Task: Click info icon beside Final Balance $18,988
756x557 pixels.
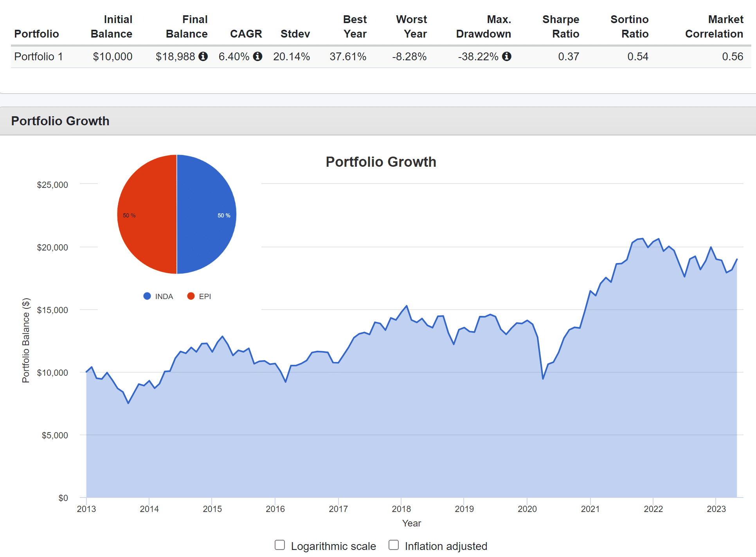Action: coord(203,56)
